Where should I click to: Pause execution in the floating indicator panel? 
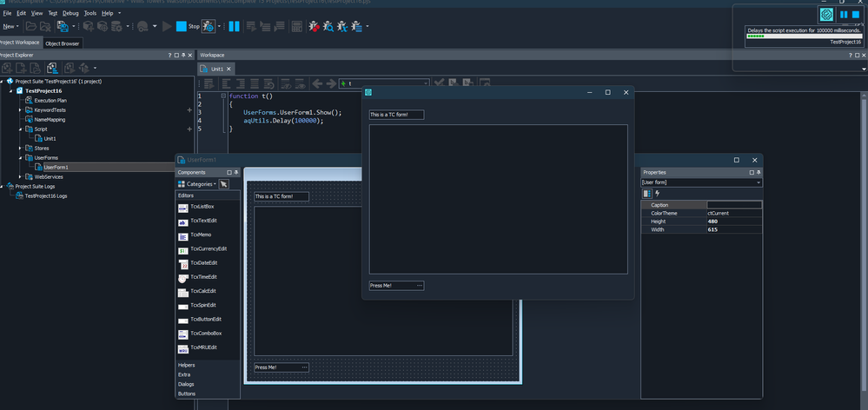point(843,15)
